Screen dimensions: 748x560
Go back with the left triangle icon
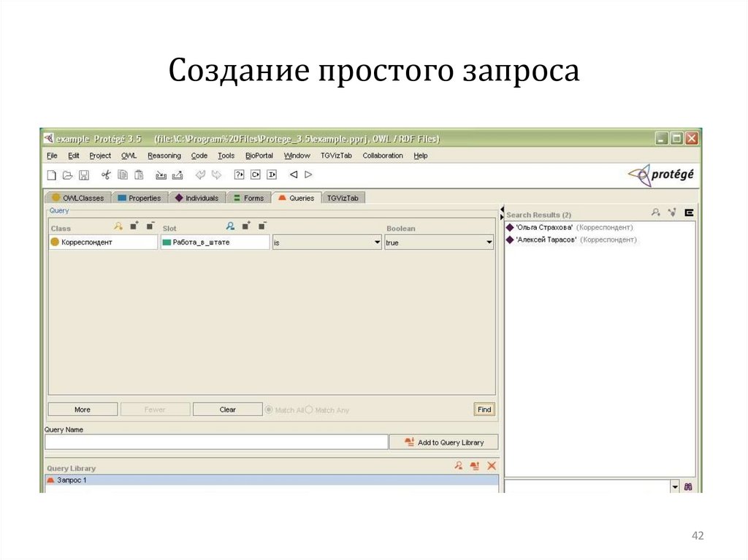click(x=294, y=174)
